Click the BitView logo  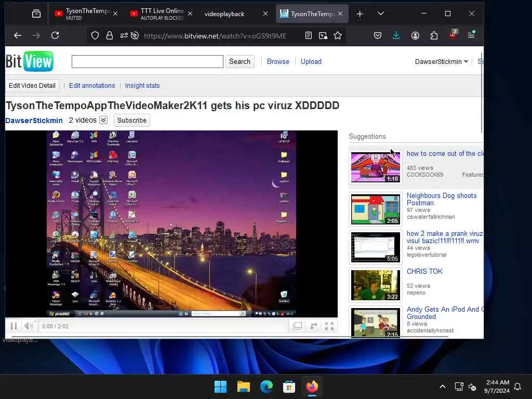(x=30, y=61)
